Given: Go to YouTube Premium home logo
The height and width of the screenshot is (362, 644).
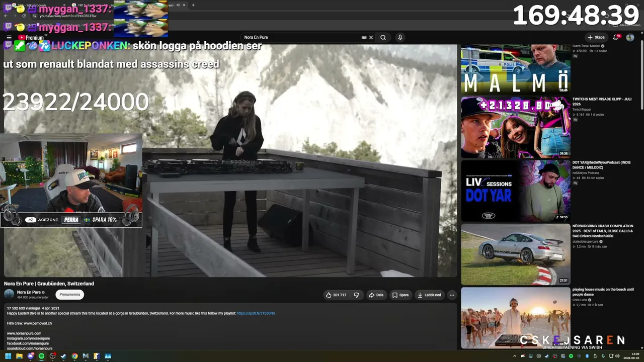Looking at the screenshot, I should [x=31, y=38].
